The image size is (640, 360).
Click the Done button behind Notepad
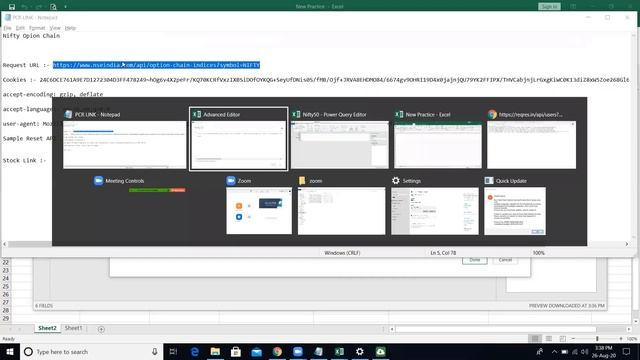474,260
